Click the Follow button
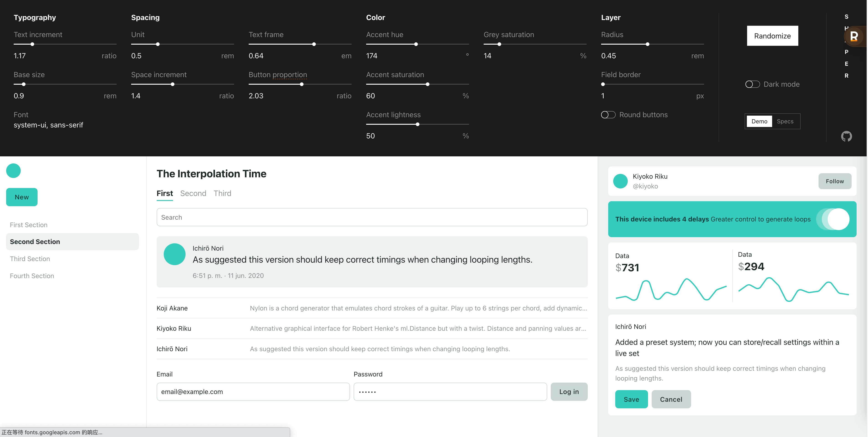The image size is (868, 437). point(835,181)
